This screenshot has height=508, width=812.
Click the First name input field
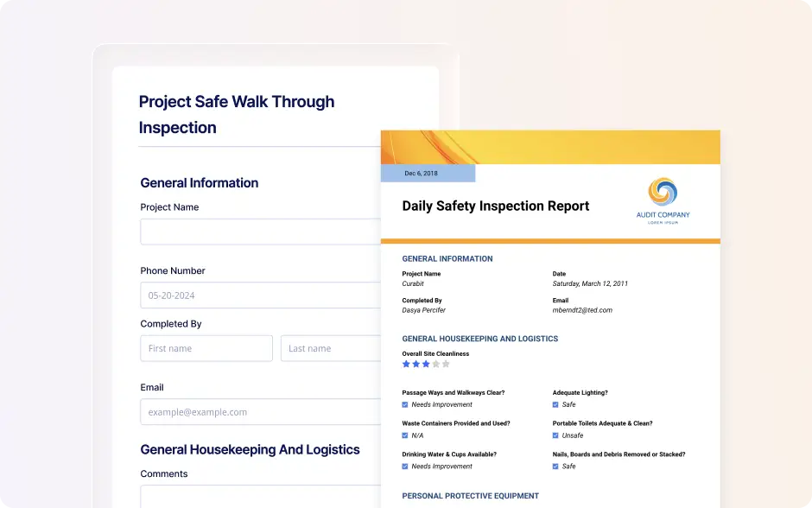click(206, 348)
